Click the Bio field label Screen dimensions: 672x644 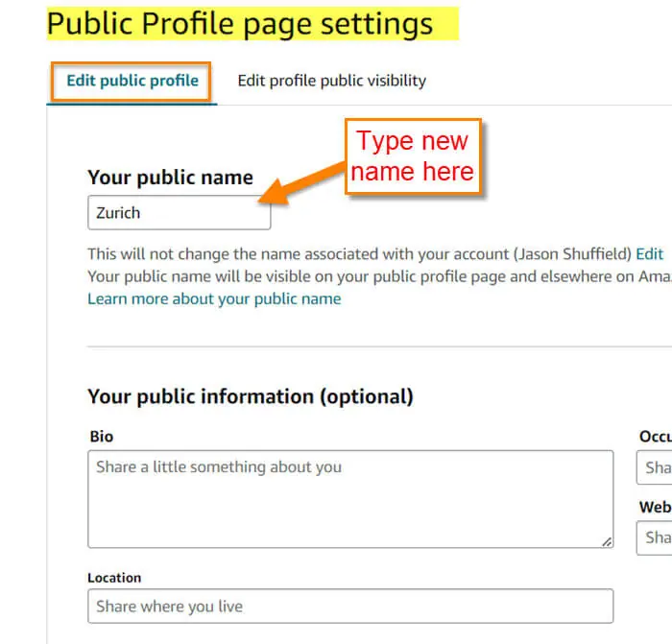(102, 436)
